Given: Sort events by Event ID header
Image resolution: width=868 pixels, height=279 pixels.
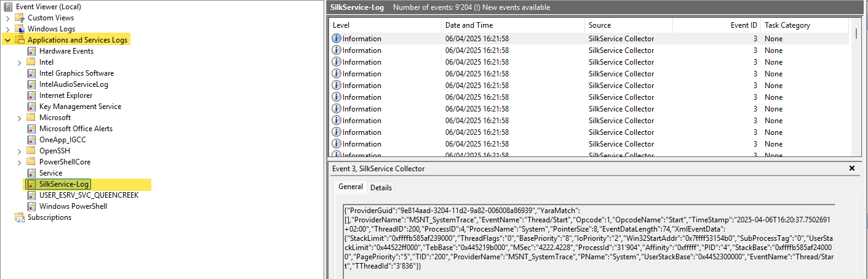Looking at the screenshot, I should pos(717,25).
